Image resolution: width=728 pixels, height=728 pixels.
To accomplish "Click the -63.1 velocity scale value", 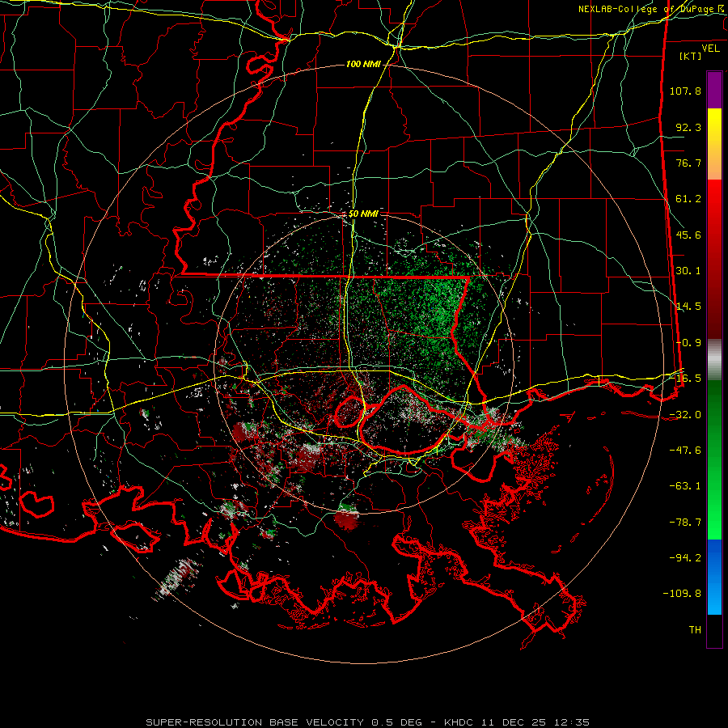I will pyautogui.click(x=685, y=486).
